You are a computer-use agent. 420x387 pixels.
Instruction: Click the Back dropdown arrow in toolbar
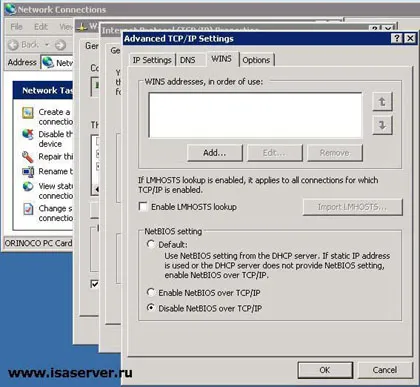click(47, 45)
